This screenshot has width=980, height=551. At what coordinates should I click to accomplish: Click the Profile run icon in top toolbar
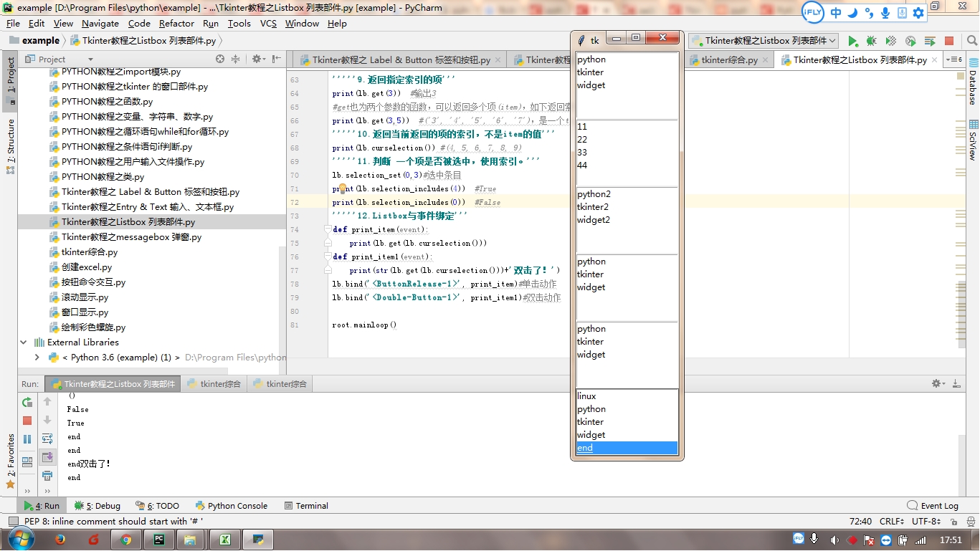click(x=910, y=42)
